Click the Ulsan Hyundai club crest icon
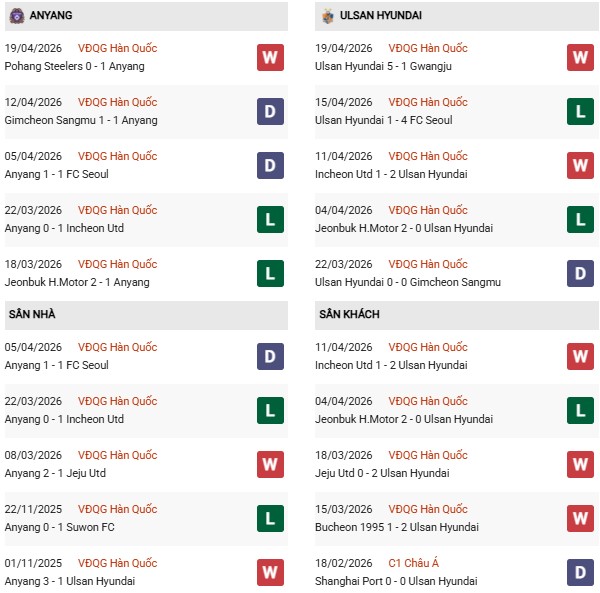The height and width of the screenshot is (593, 600). coord(327,16)
